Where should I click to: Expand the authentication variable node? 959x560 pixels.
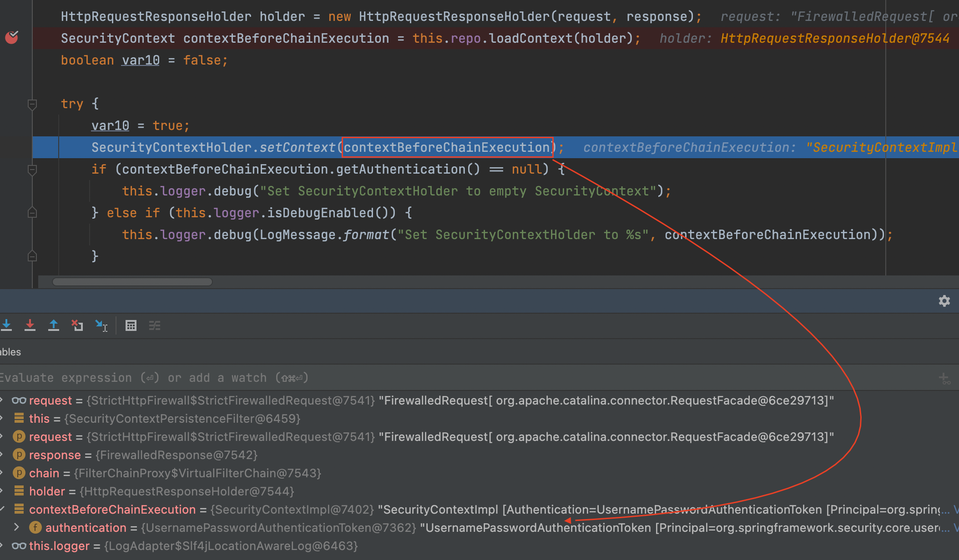coord(17,527)
